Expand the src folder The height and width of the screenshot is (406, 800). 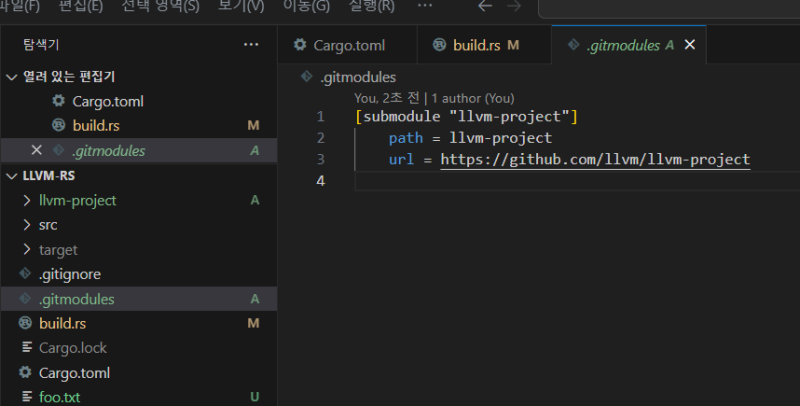pyautogui.click(x=27, y=225)
